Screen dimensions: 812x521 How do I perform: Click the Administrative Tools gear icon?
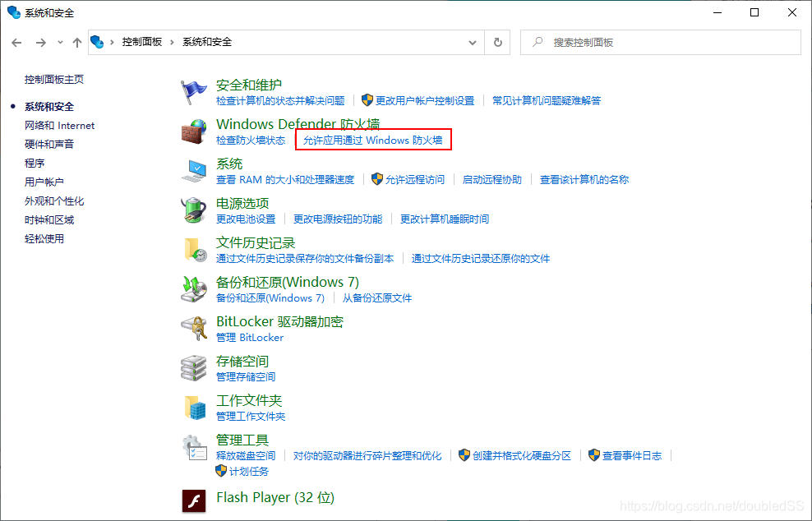(194, 448)
